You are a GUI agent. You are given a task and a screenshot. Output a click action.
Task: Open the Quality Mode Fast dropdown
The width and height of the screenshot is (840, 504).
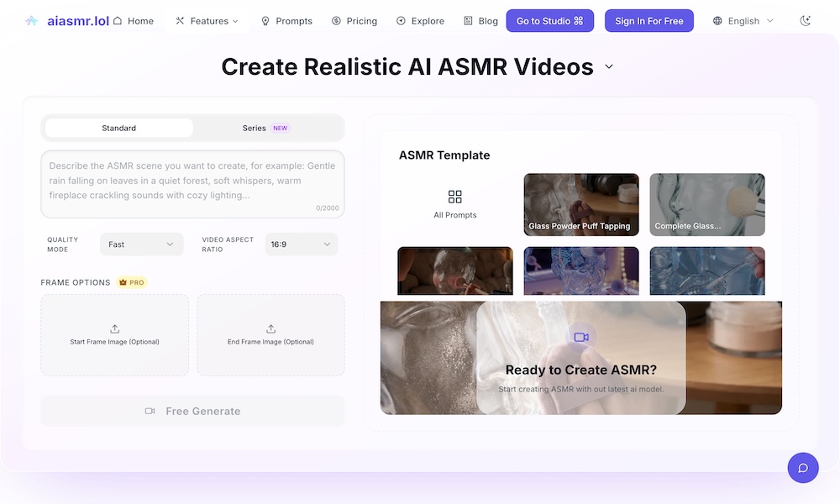point(141,244)
